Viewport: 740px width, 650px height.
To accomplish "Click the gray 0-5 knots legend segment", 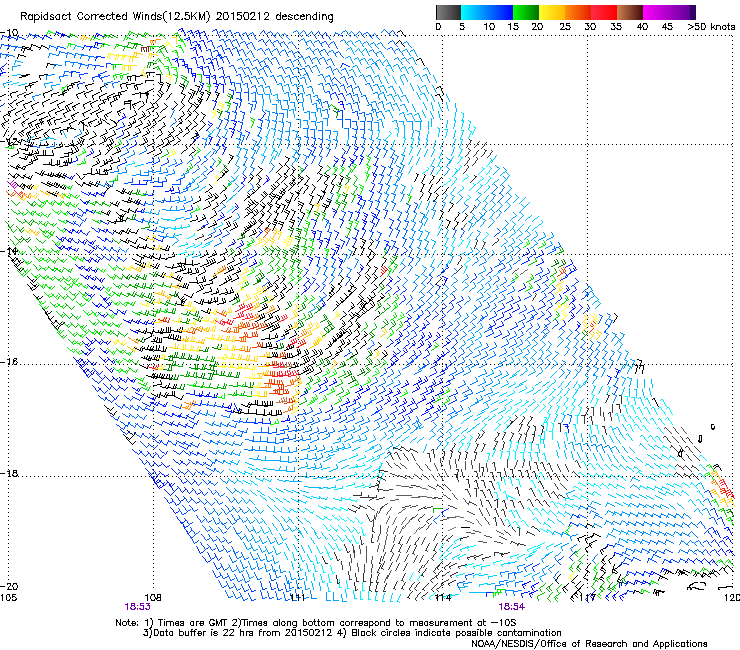I will [448, 12].
